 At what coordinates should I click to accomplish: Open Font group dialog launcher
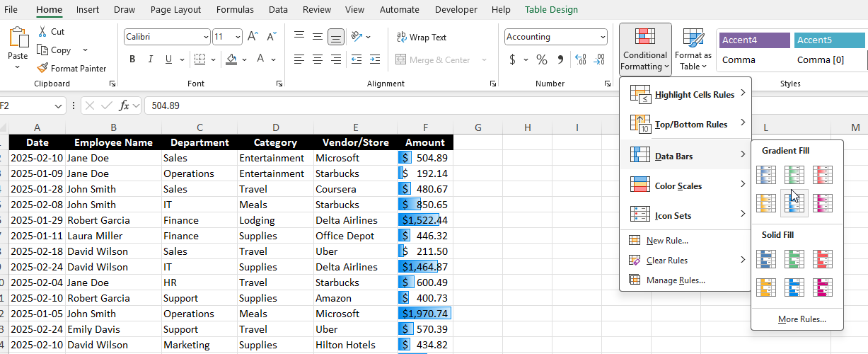coord(279,84)
